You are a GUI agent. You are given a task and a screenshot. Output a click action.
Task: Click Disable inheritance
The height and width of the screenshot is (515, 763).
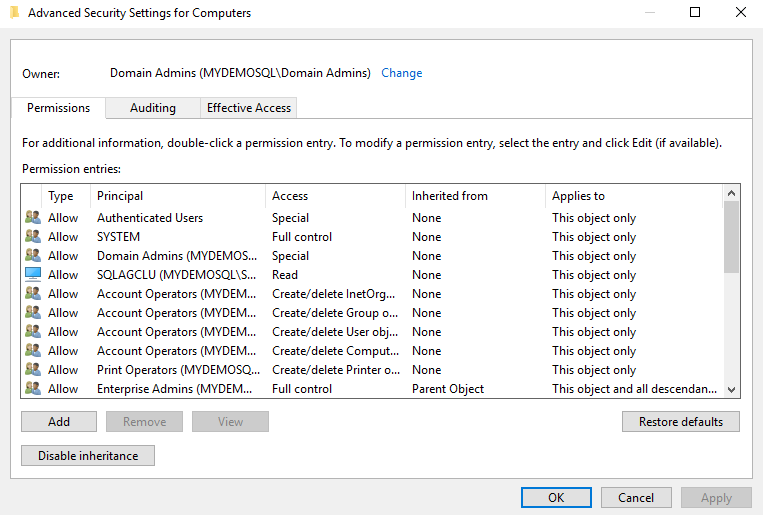pos(88,456)
